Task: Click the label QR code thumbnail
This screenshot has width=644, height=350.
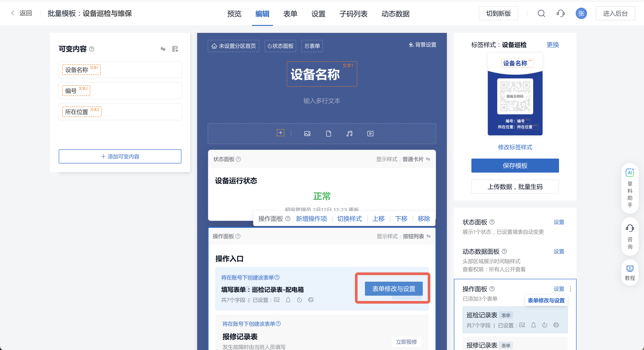Action: pyautogui.click(x=515, y=97)
